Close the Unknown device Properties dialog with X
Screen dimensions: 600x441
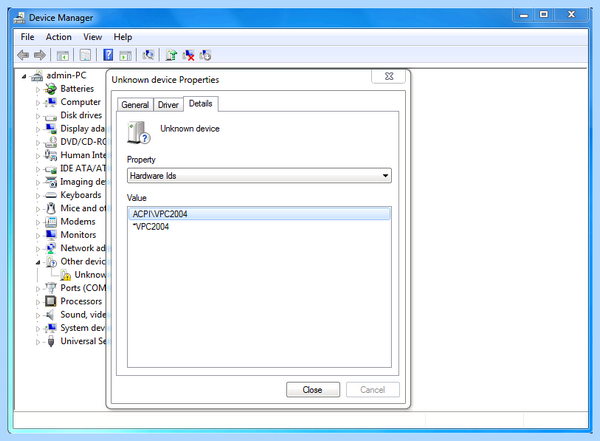pos(388,76)
